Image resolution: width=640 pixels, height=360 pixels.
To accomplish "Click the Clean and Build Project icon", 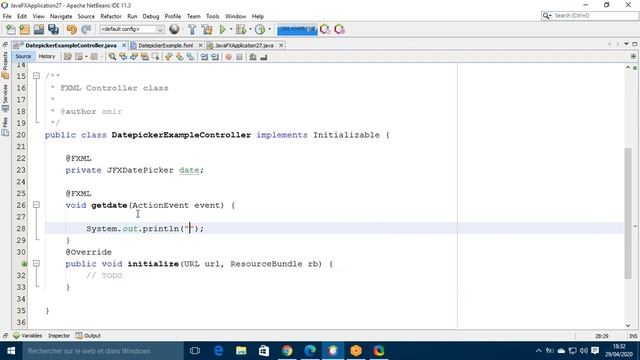I will coord(207,29).
